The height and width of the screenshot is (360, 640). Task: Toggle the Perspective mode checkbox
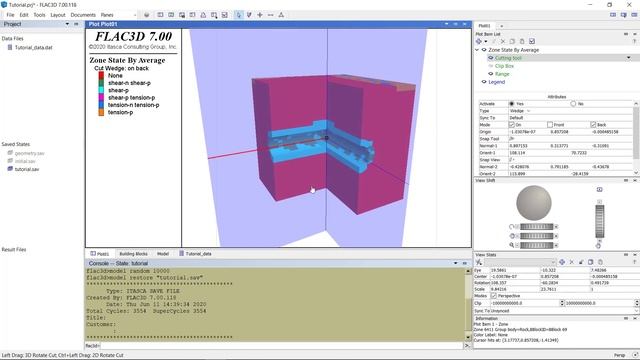click(x=493, y=296)
